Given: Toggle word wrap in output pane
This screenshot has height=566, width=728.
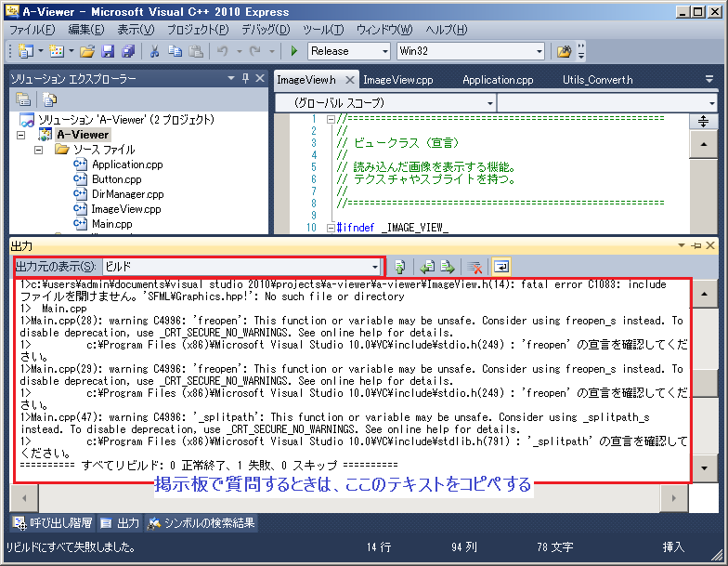Looking at the screenshot, I should point(501,267).
